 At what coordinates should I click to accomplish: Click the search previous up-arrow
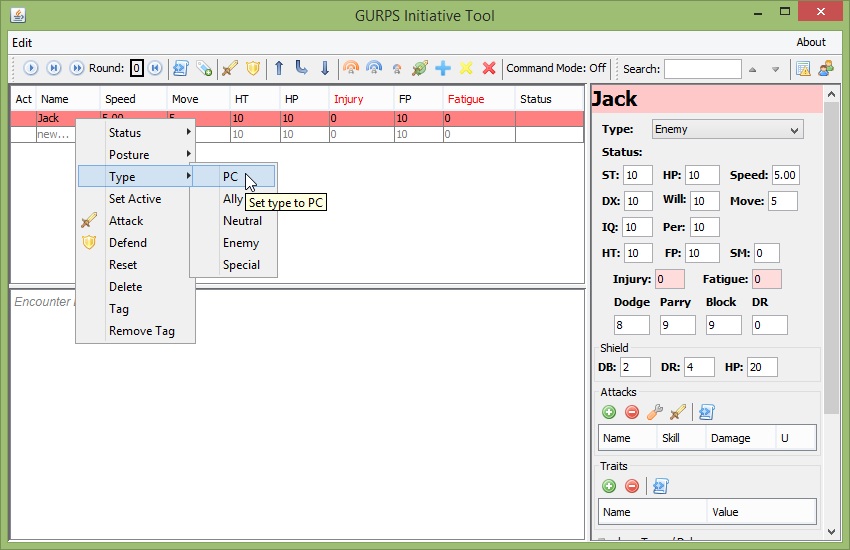click(752, 69)
